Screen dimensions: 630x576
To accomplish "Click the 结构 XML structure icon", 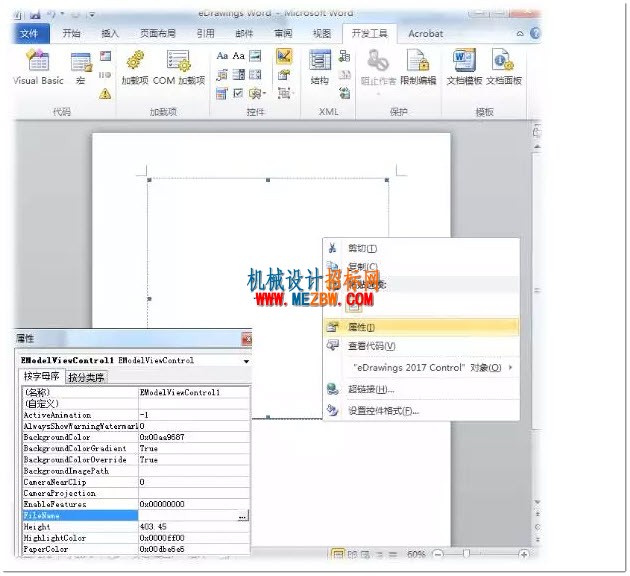I will [x=320, y=67].
